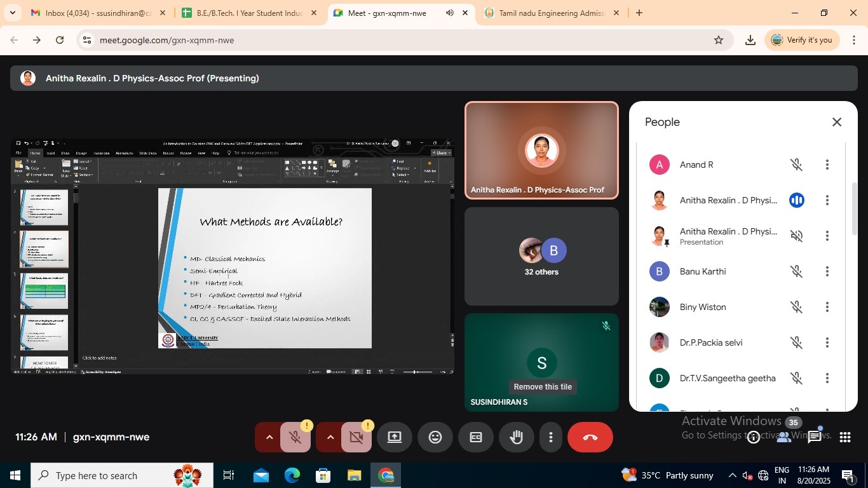Toggle the camera on
Screen dimensions: 868x488
coord(356,437)
